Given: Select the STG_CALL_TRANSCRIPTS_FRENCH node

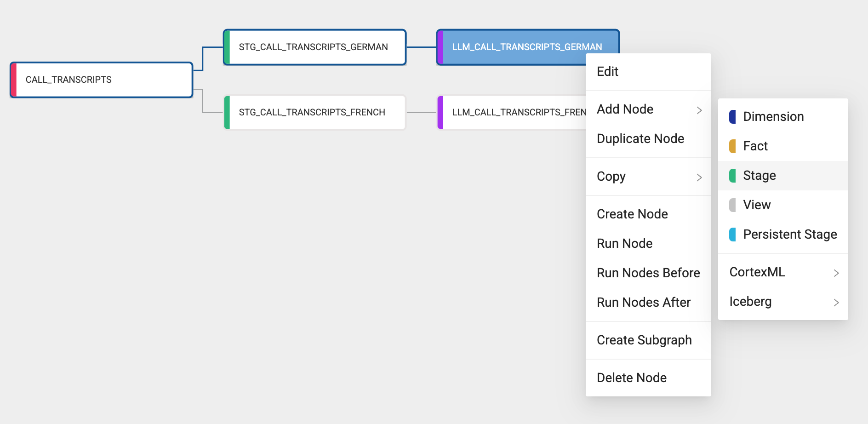Looking at the screenshot, I should coord(314,113).
